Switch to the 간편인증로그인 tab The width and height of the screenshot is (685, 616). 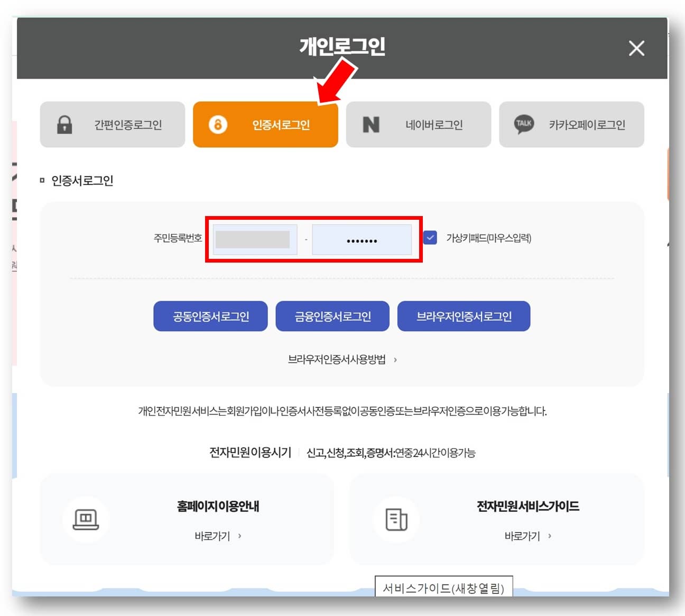tap(112, 125)
